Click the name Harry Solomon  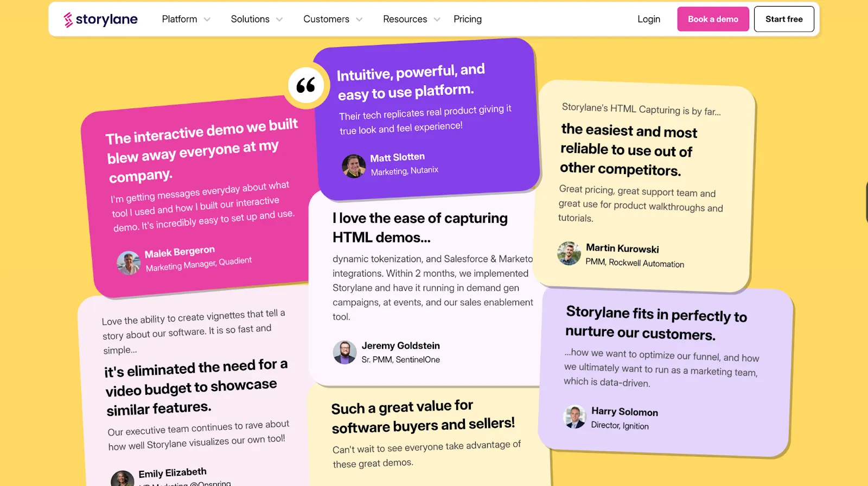tap(624, 412)
